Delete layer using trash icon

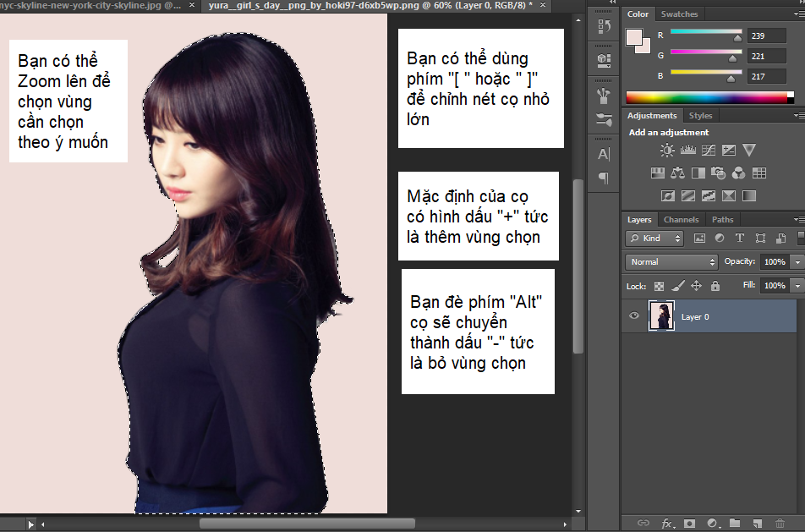(x=780, y=523)
